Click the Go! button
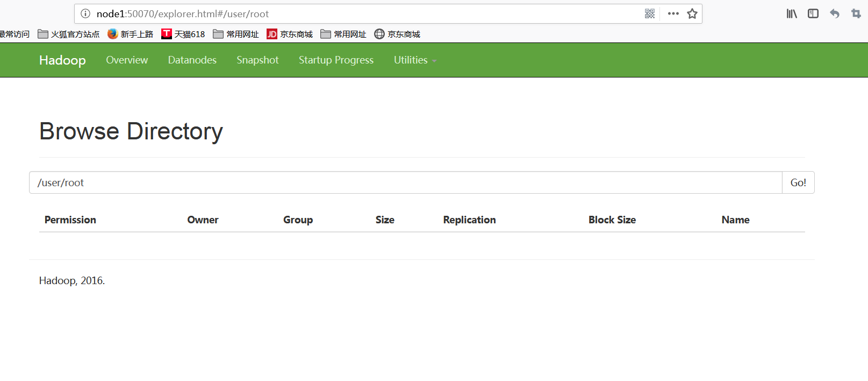This screenshot has width=868, height=381. pos(798,182)
